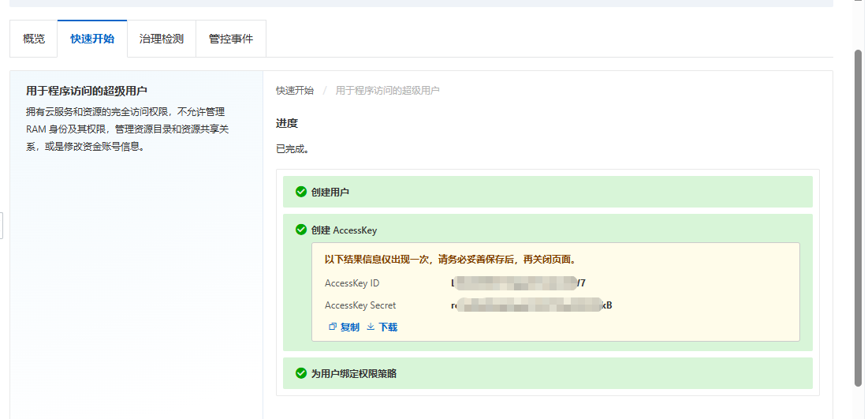868x419 pixels.
Task: Click the 用于程序访问的超级用户 breadcrumb item
Action: click(387, 91)
